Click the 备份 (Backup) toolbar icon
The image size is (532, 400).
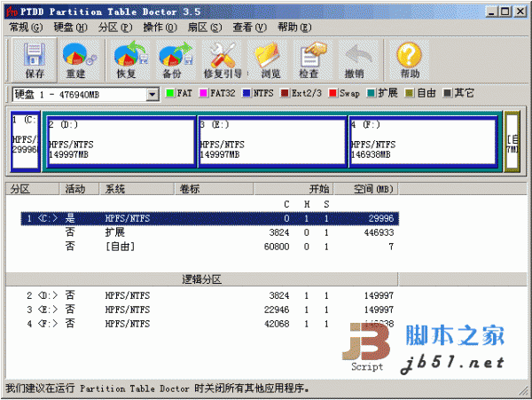coord(175,59)
